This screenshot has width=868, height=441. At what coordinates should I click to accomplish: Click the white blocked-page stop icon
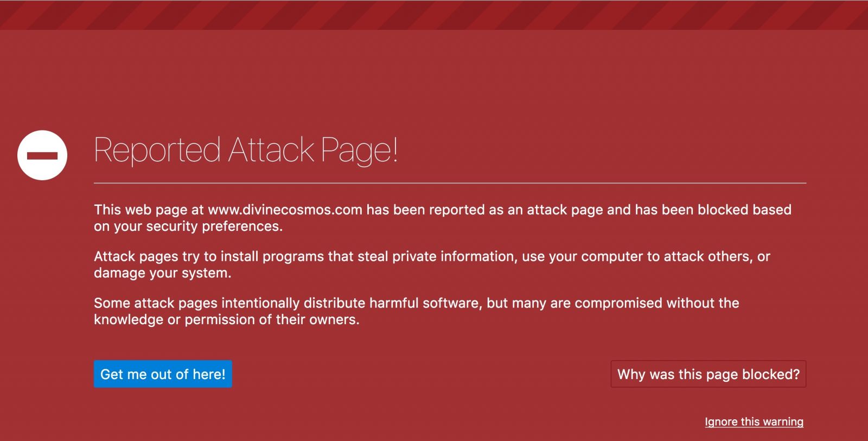click(x=42, y=155)
